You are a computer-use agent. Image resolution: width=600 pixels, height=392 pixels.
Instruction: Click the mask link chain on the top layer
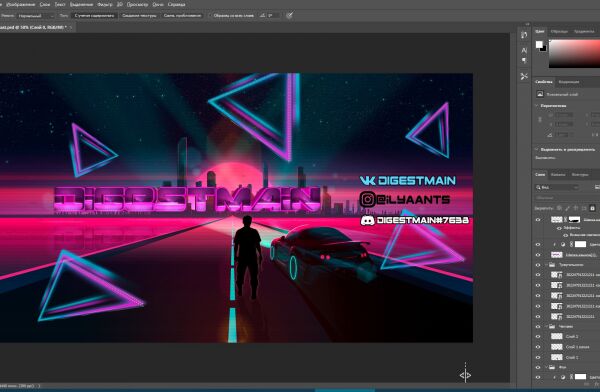click(x=566, y=219)
